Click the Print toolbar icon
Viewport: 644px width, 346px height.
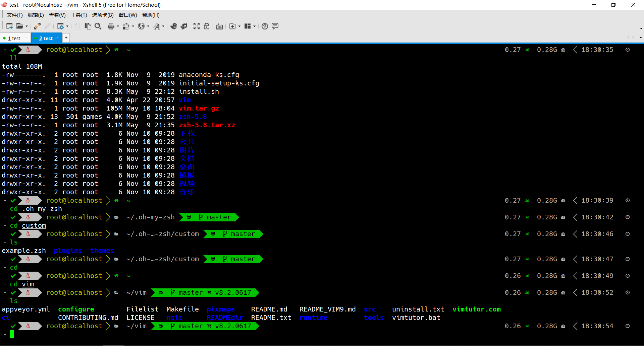(111, 26)
